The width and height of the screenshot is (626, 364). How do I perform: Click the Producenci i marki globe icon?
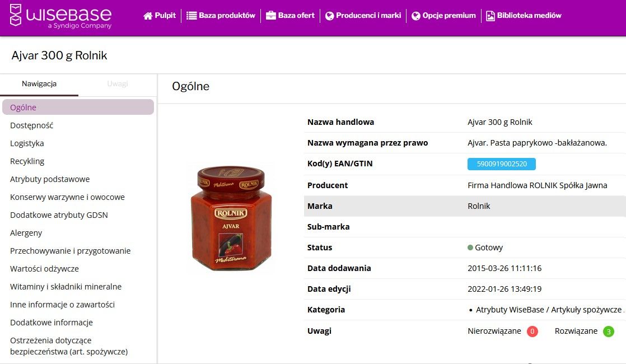329,16
